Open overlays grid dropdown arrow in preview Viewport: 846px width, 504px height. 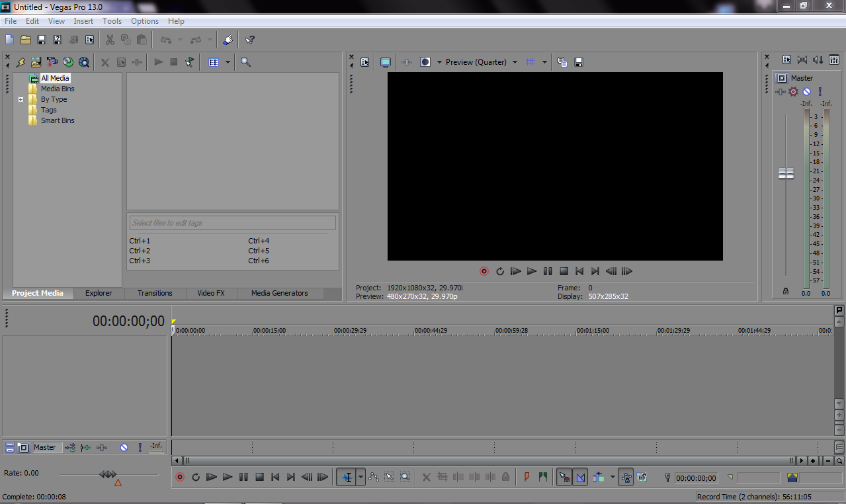coord(545,62)
